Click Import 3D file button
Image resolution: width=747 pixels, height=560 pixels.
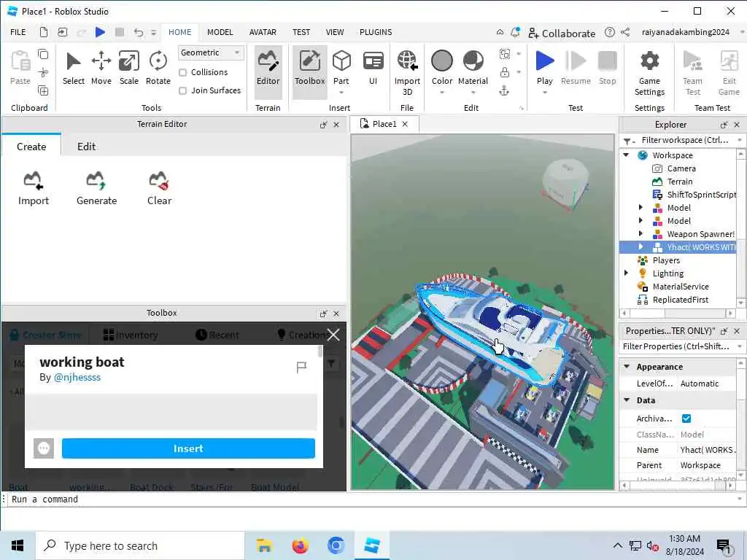click(x=407, y=72)
